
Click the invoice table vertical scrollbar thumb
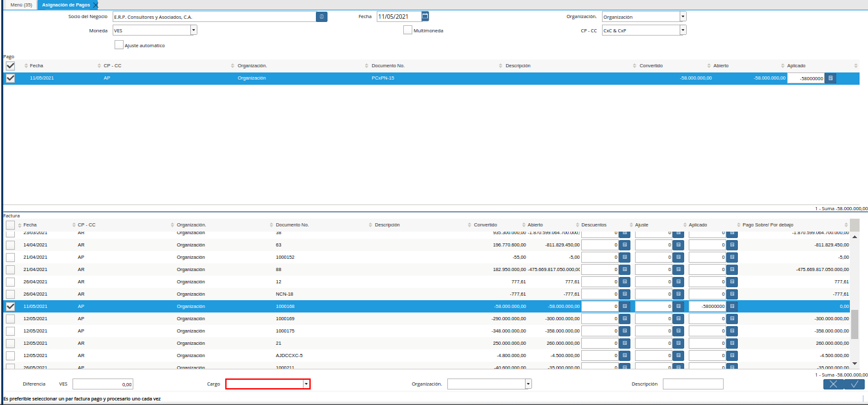point(854,323)
